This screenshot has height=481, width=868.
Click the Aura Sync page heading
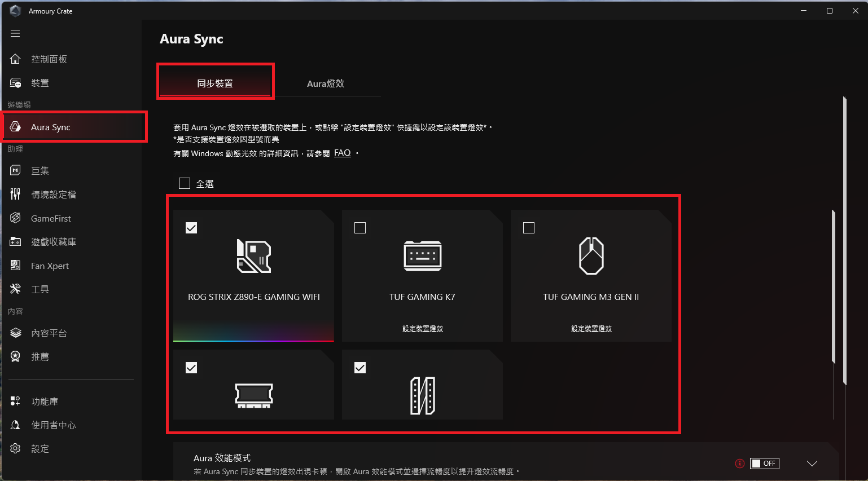pos(191,39)
